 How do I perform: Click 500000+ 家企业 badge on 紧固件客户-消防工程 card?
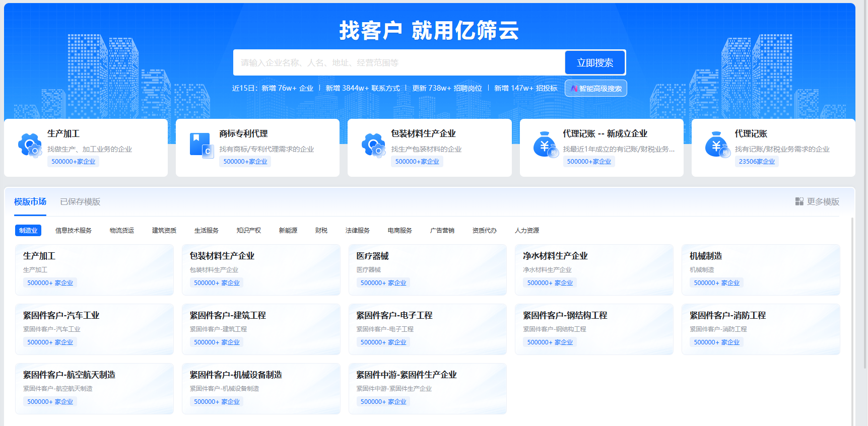click(716, 342)
